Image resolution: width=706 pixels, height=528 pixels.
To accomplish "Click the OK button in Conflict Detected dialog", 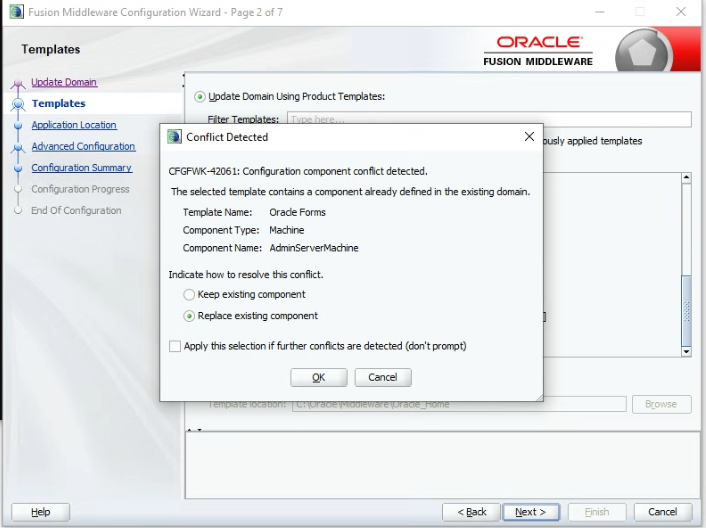I will pyautogui.click(x=318, y=377).
